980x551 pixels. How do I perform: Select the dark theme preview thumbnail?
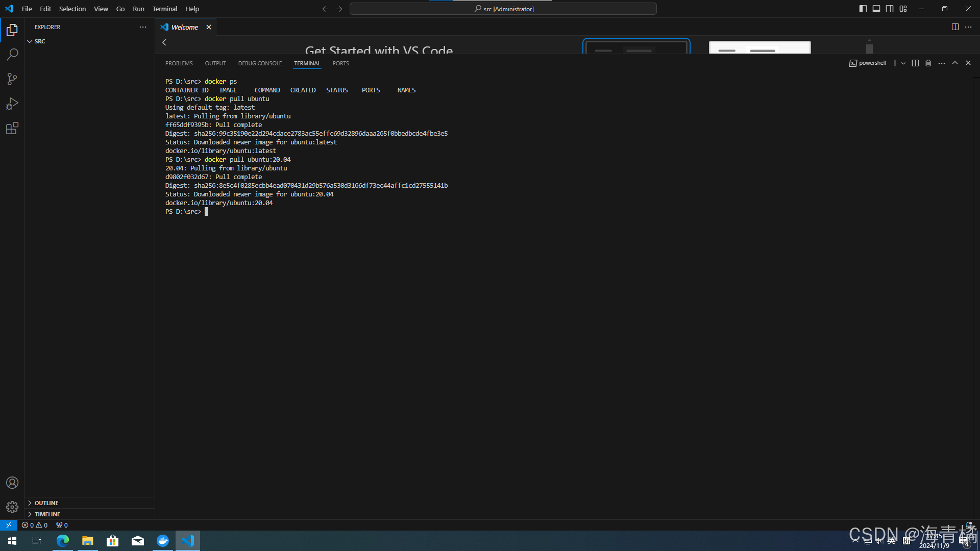[x=636, y=46]
